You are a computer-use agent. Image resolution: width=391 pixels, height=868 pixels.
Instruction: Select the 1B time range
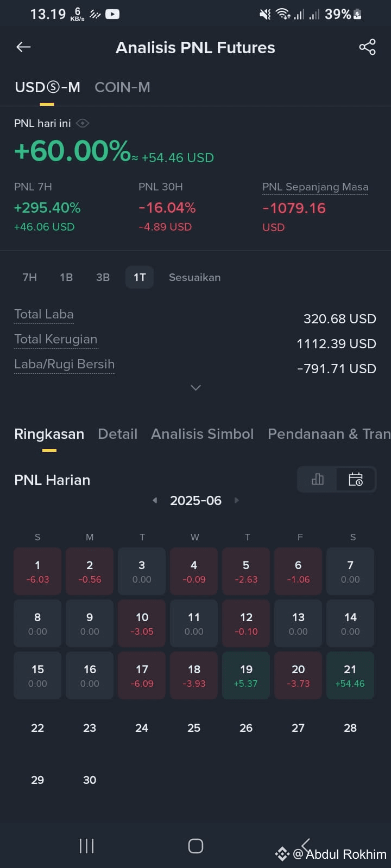66,277
